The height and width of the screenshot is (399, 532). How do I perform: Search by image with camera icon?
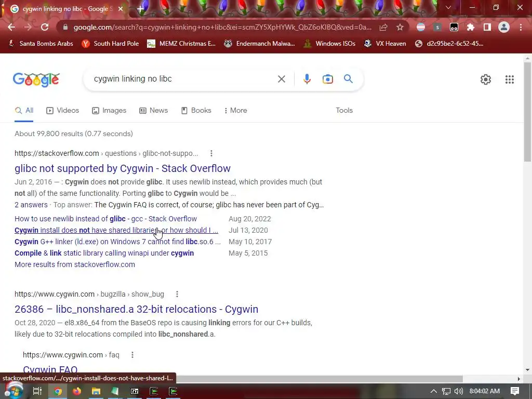(327, 79)
